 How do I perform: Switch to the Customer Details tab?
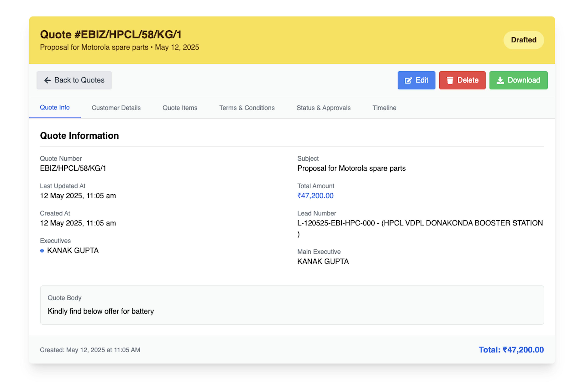[116, 108]
